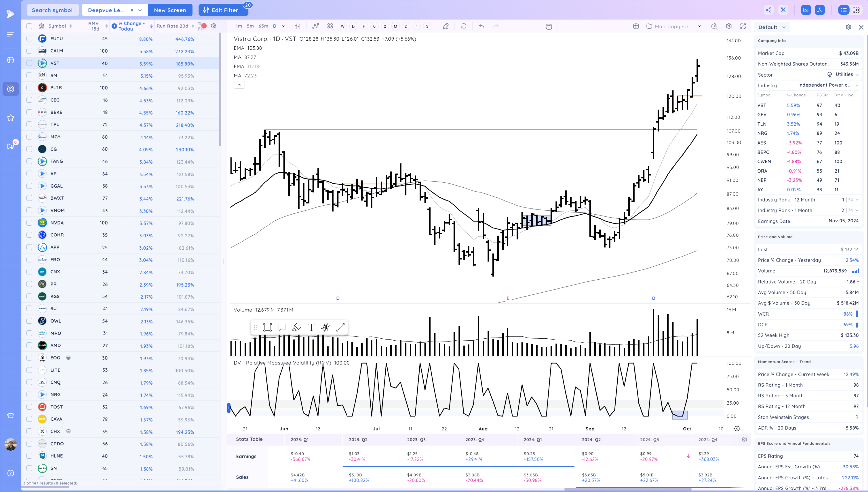Click the New Screen button
The height and width of the screenshot is (492, 868).
(x=170, y=10)
